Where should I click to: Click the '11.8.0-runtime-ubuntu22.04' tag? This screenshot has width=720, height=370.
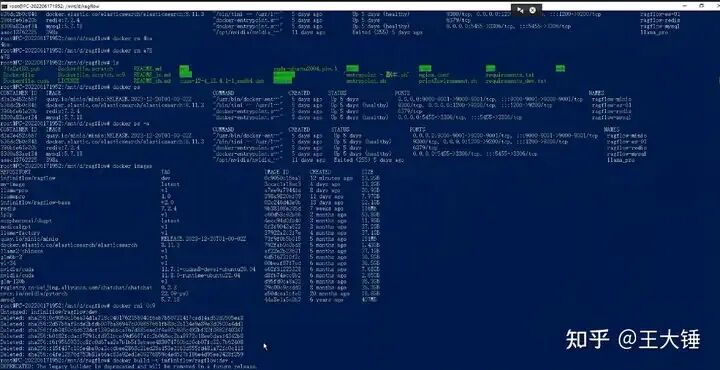pos(200,276)
